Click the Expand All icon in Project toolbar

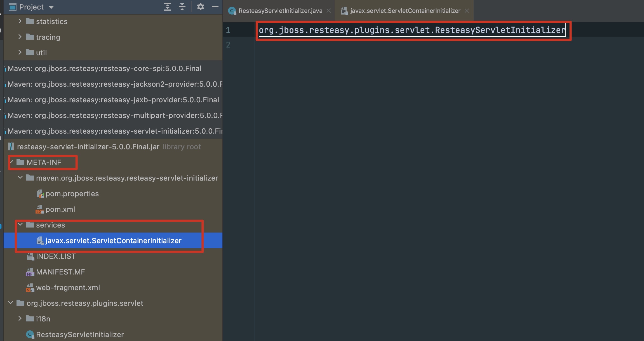point(167,7)
